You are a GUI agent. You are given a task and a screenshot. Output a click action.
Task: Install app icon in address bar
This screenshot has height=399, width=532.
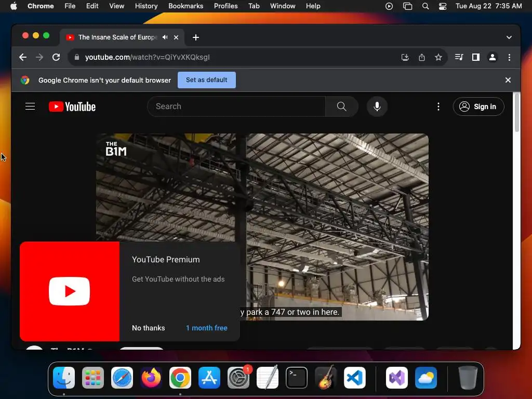tap(405, 57)
